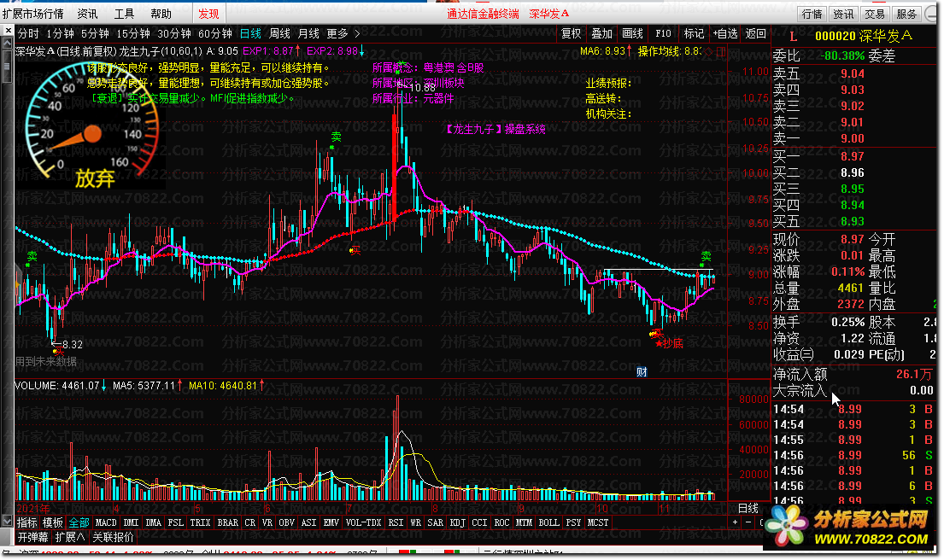Select the FSL indicator
The image size is (944, 560).
coord(176,522)
